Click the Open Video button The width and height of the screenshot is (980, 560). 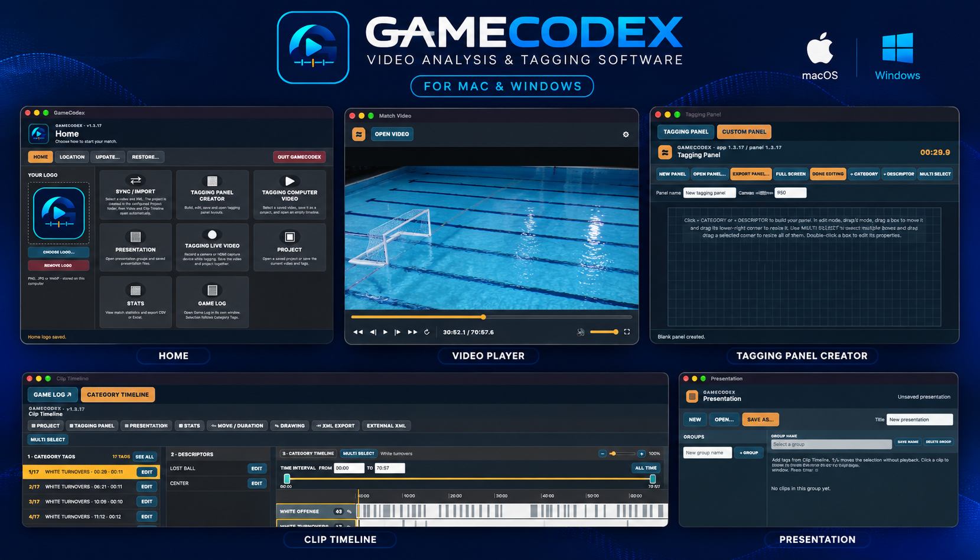click(392, 134)
